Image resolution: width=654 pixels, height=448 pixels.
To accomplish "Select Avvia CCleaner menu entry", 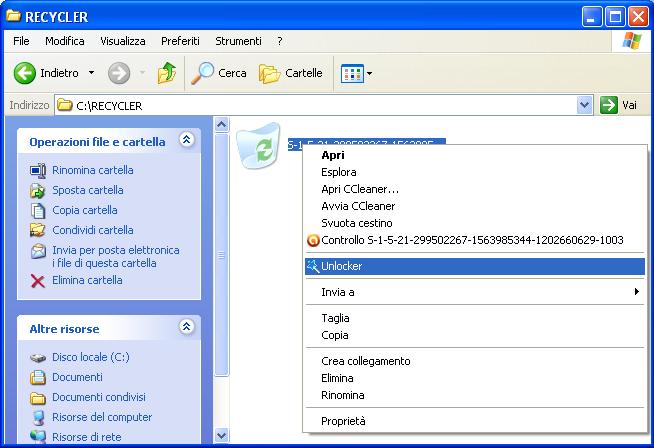I will pos(475,206).
